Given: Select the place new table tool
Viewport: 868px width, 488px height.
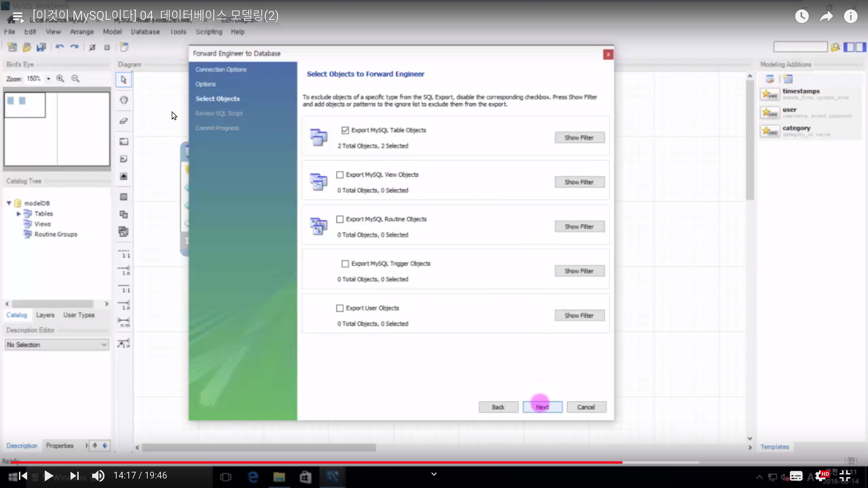Looking at the screenshot, I should pyautogui.click(x=123, y=197).
